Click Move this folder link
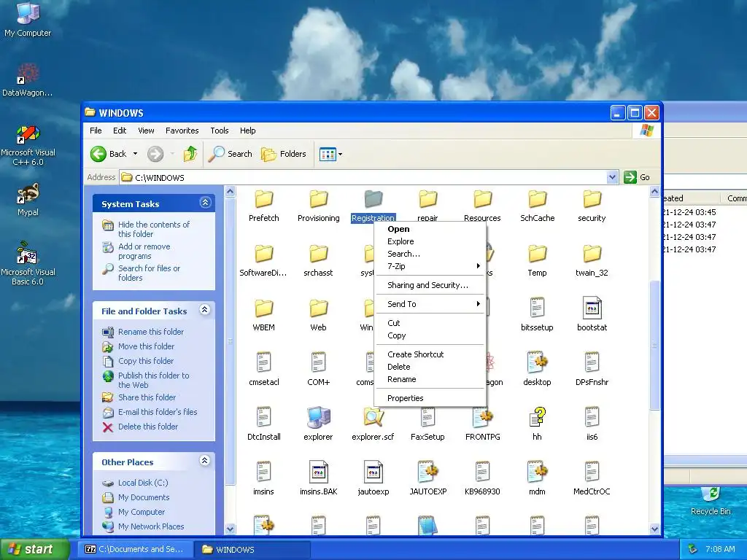747x560 pixels. click(x=146, y=346)
